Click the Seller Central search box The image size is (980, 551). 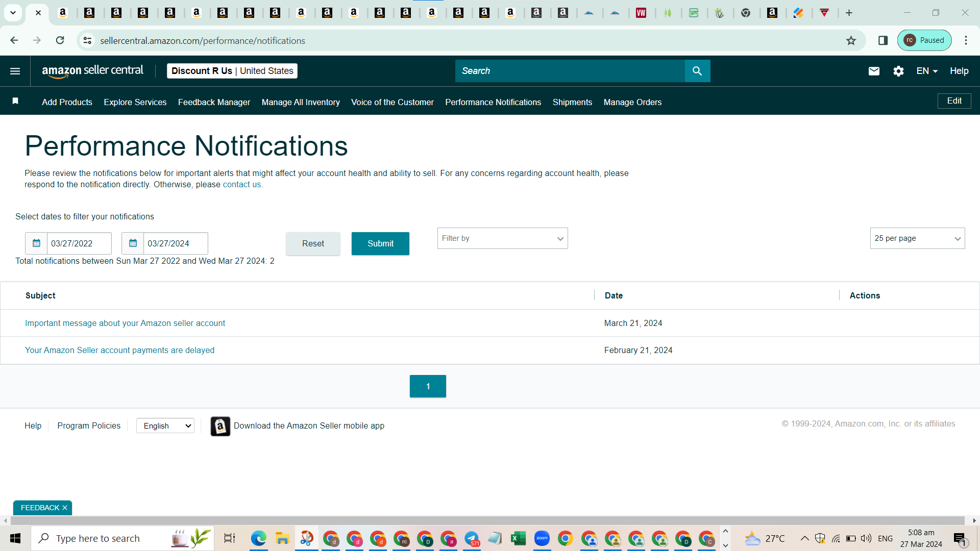pos(570,71)
